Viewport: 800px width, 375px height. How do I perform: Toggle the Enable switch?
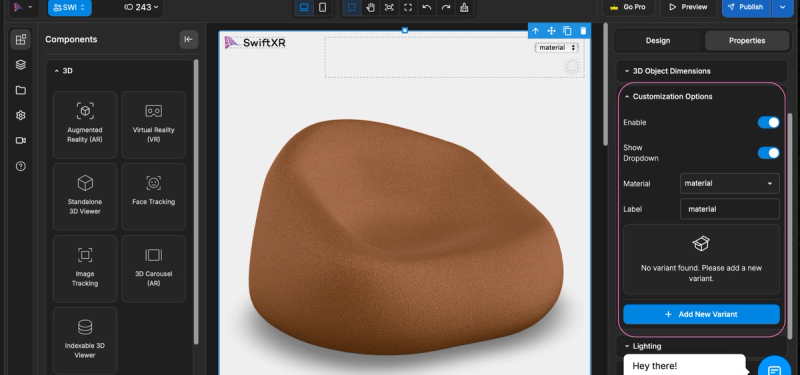pyautogui.click(x=768, y=122)
